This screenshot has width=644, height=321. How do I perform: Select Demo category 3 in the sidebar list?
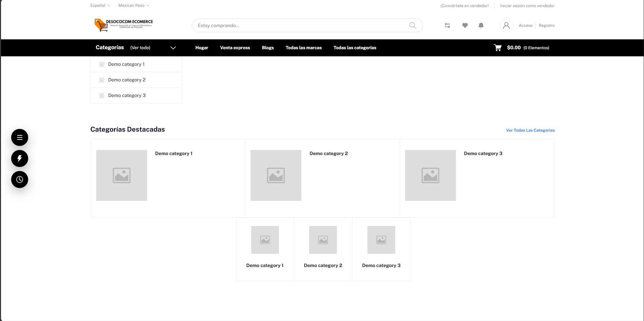[136, 95]
